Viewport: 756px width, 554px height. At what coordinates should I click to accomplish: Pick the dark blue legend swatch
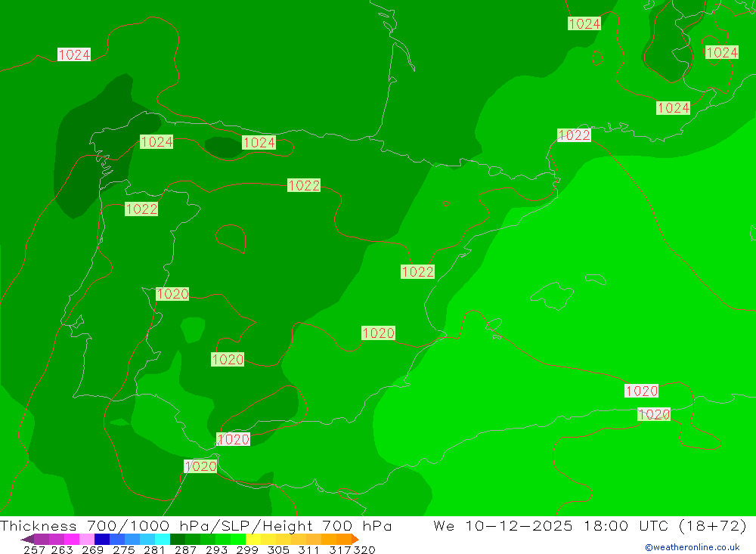pyautogui.click(x=102, y=539)
